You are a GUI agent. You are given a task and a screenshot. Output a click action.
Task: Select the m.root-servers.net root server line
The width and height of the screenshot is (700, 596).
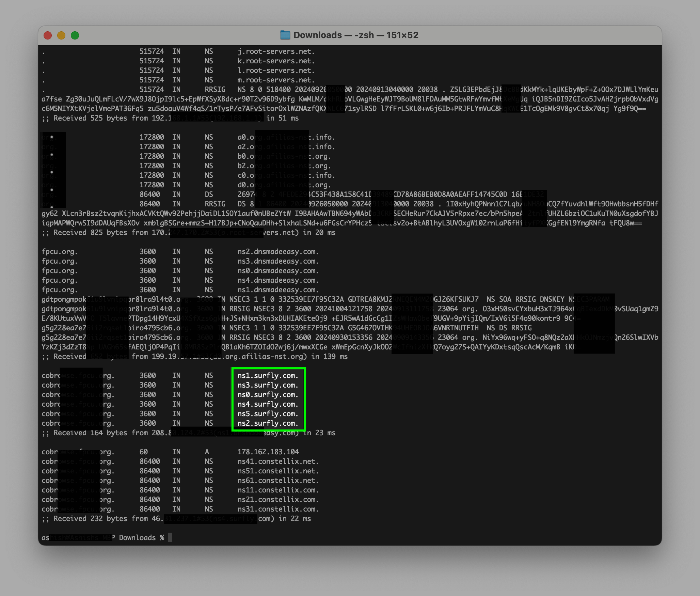tap(276, 80)
